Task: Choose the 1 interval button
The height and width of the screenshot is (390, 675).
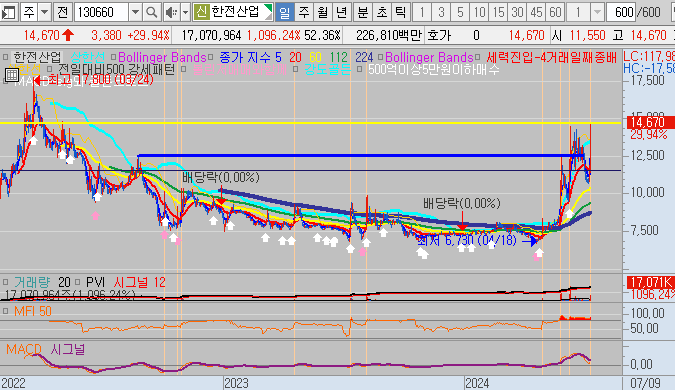Action: [422, 12]
